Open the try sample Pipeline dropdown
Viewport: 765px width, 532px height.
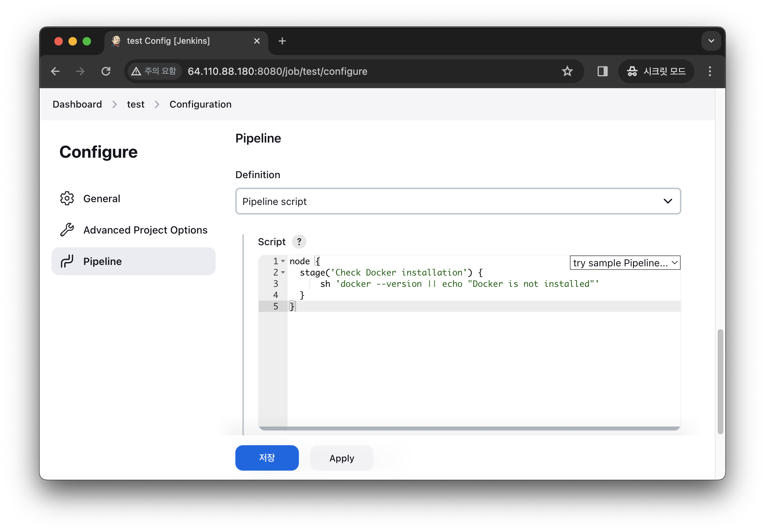coord(625,263)
